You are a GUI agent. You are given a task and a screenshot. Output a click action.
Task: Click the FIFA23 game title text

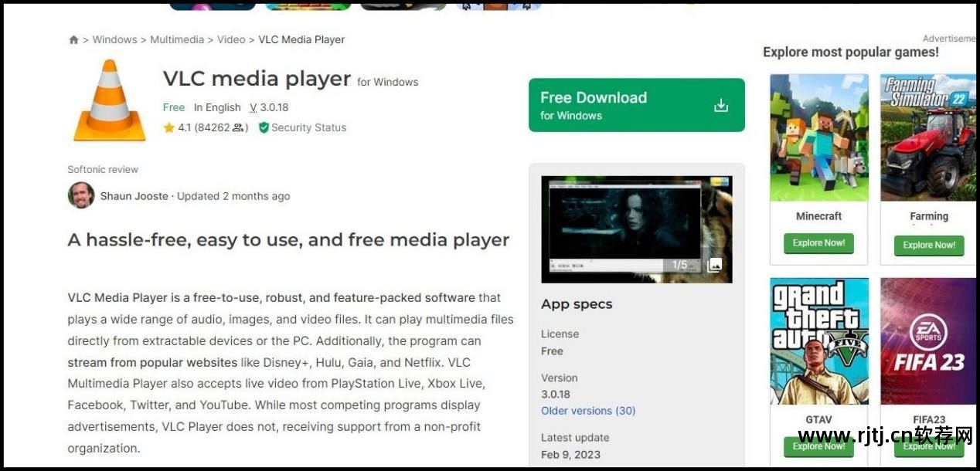click(x=929, y=420)
